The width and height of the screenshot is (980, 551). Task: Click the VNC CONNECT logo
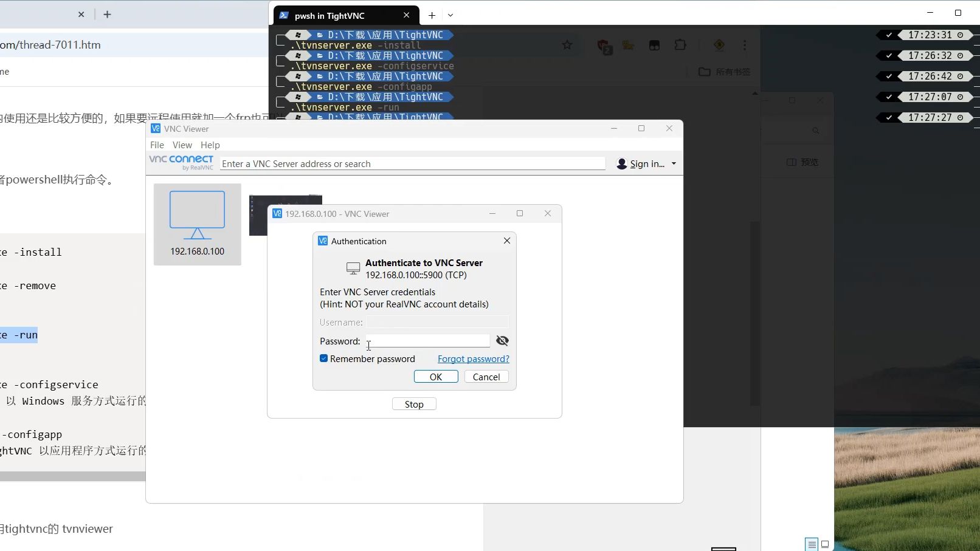181,161
